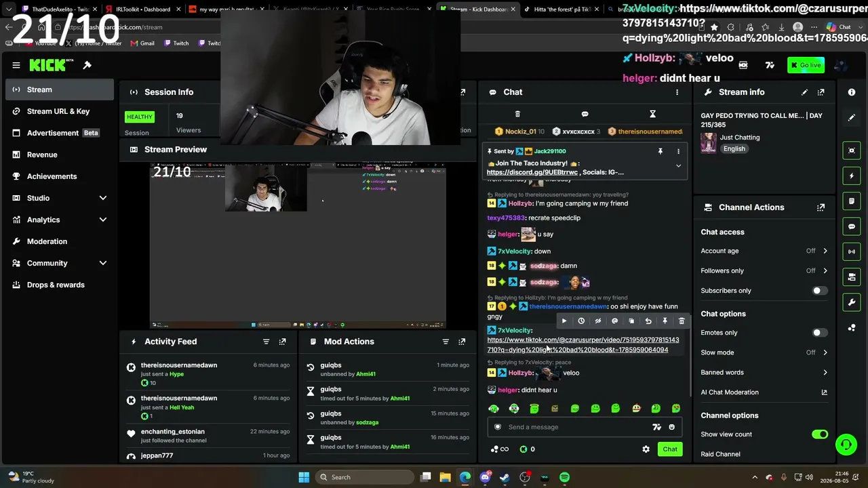Select Stream in the sidebar
The height and width of the screenshot is (488, 868).
click(60, 89)
